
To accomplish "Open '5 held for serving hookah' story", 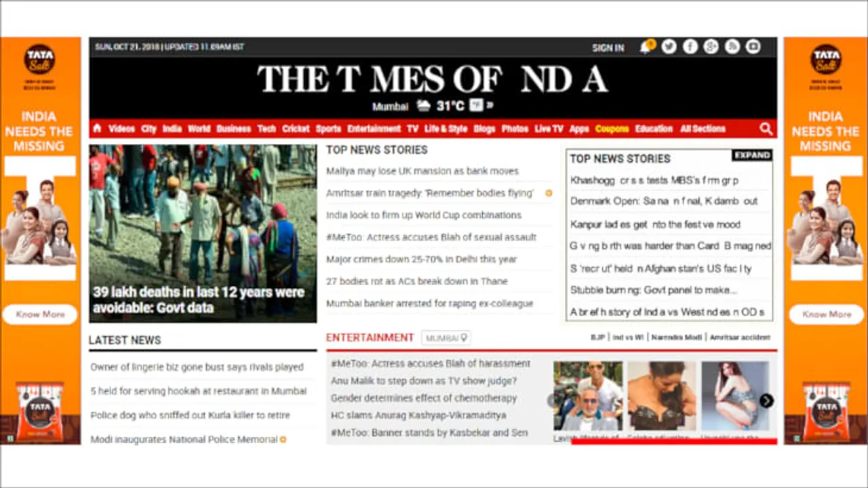I will 199,391.
